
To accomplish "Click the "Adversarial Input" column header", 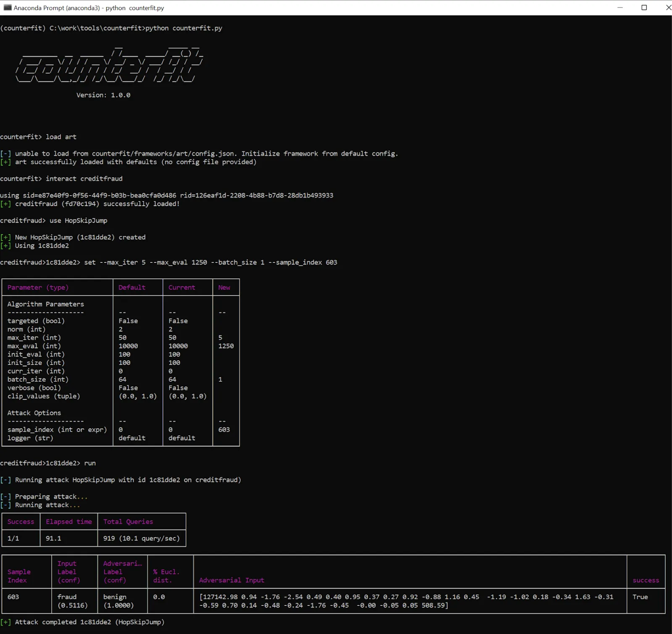I will (x=232, y=581).
